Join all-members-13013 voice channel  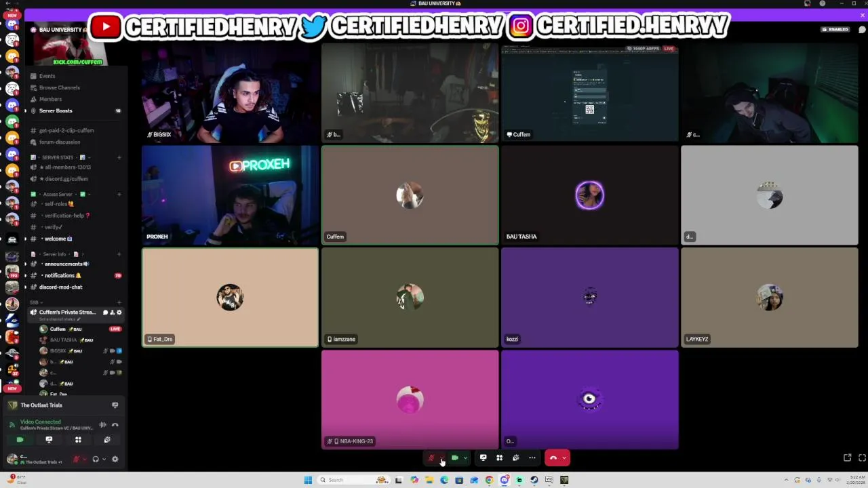coord(64,167)
